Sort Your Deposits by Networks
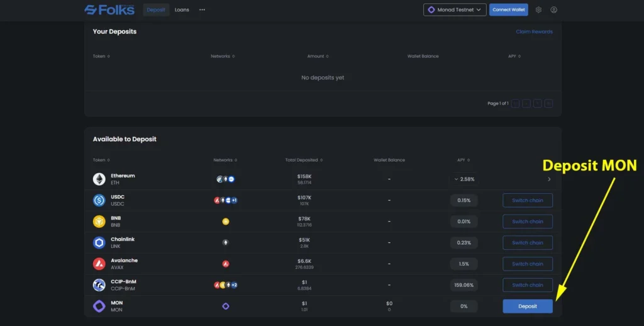Screen dimensions: 644x326 223,56
